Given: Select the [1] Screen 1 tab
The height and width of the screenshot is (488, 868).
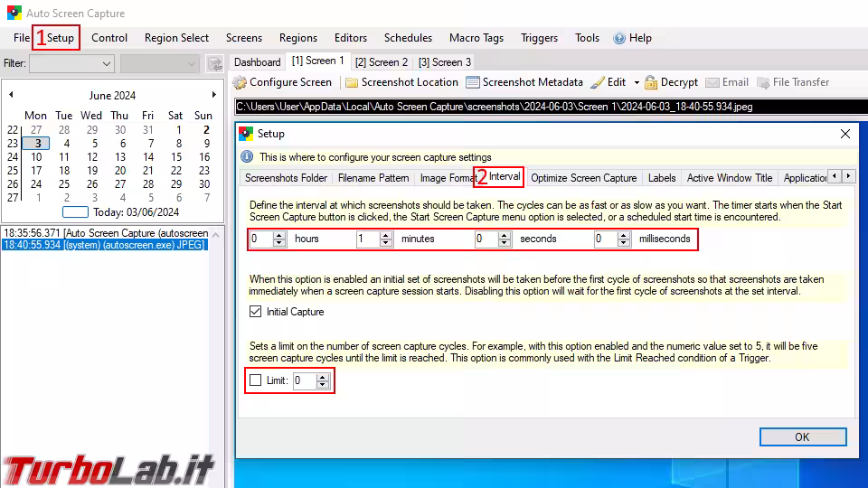Looking at the screenshot, I should point(317,61).
